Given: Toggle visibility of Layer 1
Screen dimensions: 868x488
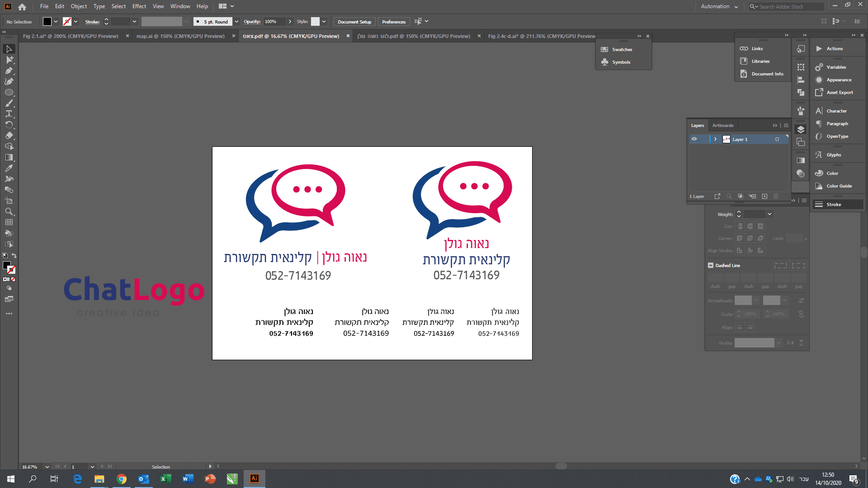Looking at the screenshot, I should point(694,139).
